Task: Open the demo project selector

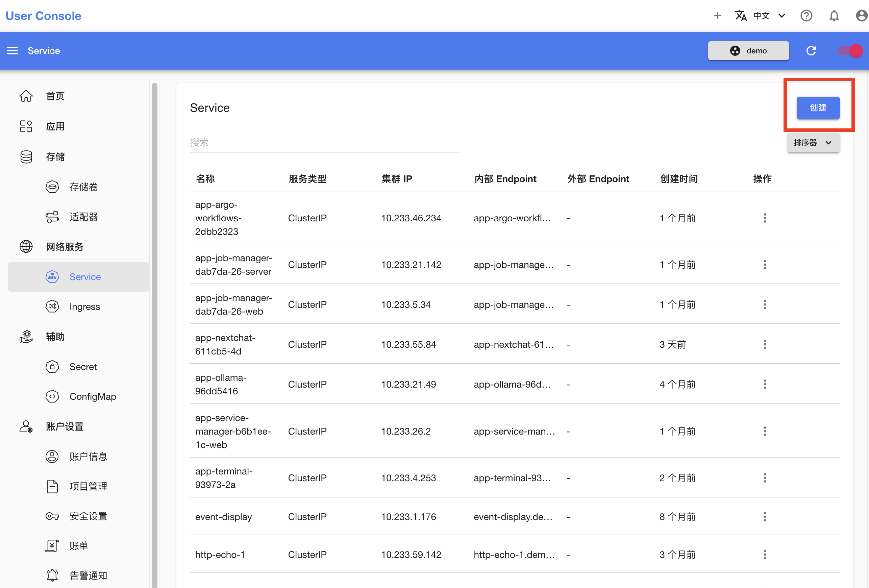Action: click(x=748, y=50)
